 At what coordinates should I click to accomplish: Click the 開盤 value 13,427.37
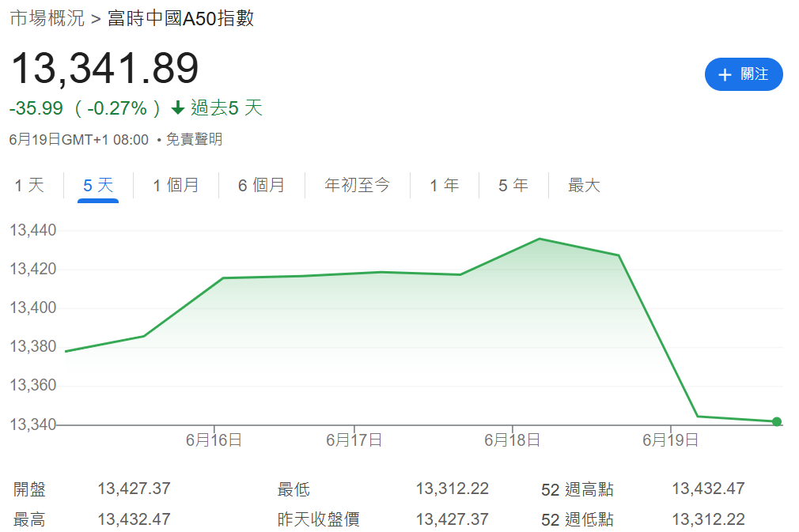(134, 489)
